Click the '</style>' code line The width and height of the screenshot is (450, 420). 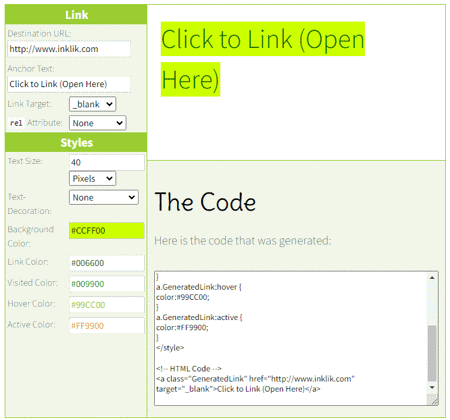click(x=170, y=348)
